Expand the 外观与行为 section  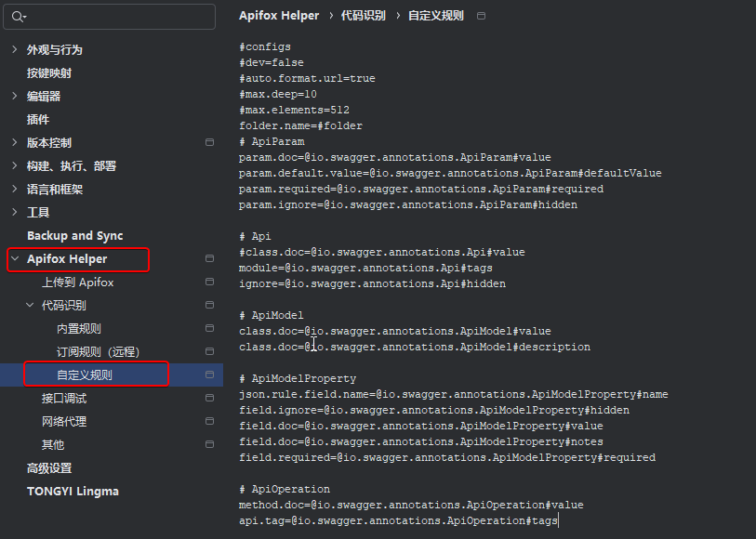15,49
